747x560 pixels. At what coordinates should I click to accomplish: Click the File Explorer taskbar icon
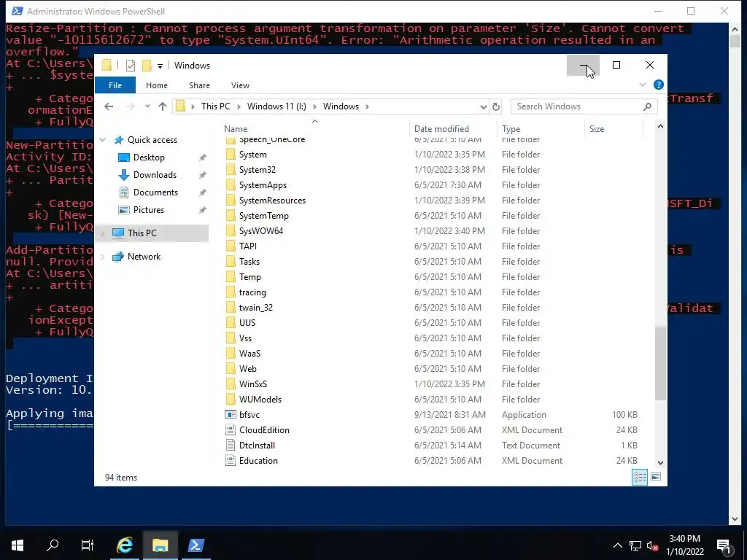tap(160, 545)
